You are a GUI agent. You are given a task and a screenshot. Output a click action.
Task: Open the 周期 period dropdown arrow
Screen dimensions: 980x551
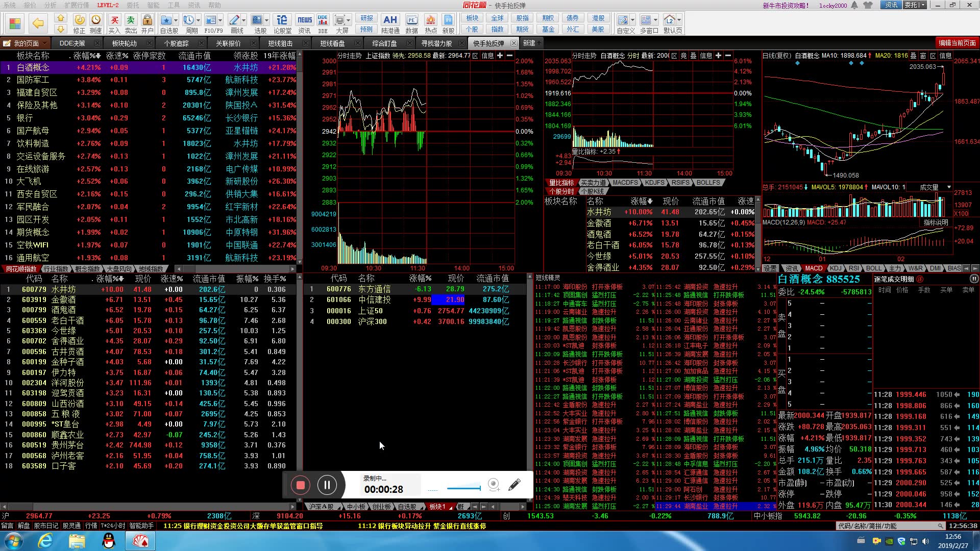(198, 20)
